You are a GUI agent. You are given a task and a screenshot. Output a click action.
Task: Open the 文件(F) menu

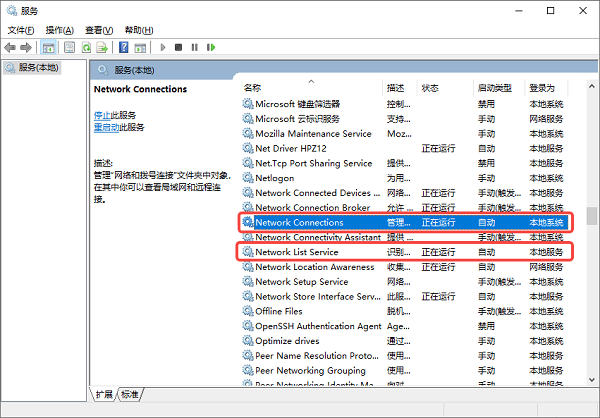coord(22,30)
